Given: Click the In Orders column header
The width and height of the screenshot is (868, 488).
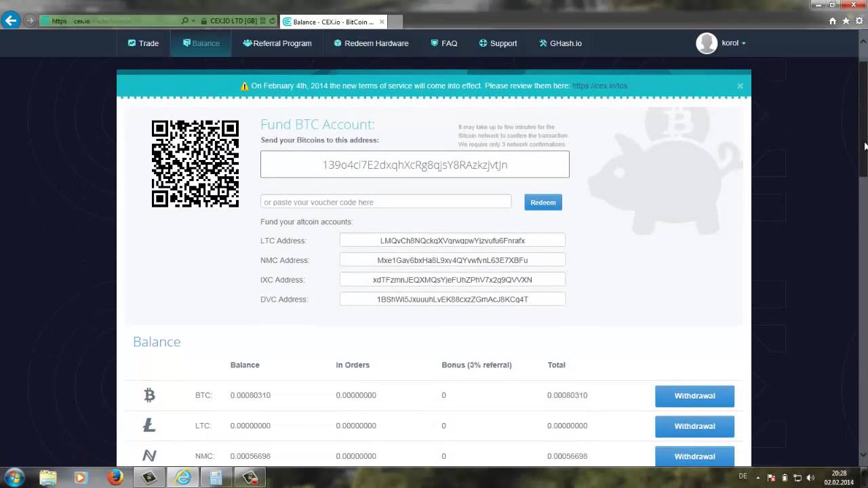Looking at the screenshot, I should [353, 365].
